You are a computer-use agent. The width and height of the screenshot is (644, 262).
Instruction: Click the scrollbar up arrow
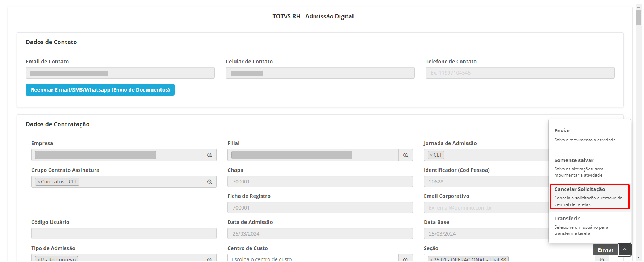tap(639, 7)
